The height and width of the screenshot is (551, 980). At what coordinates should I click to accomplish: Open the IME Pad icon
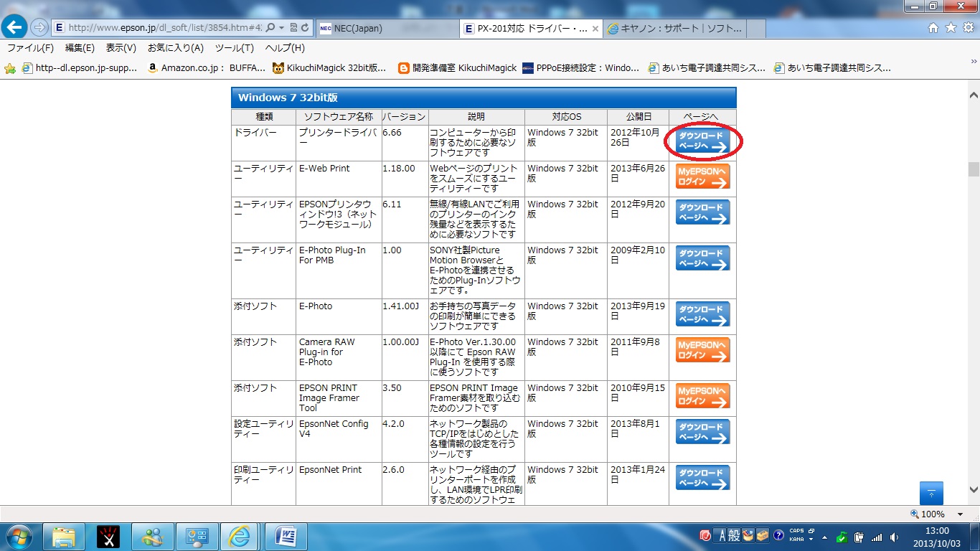748,536
